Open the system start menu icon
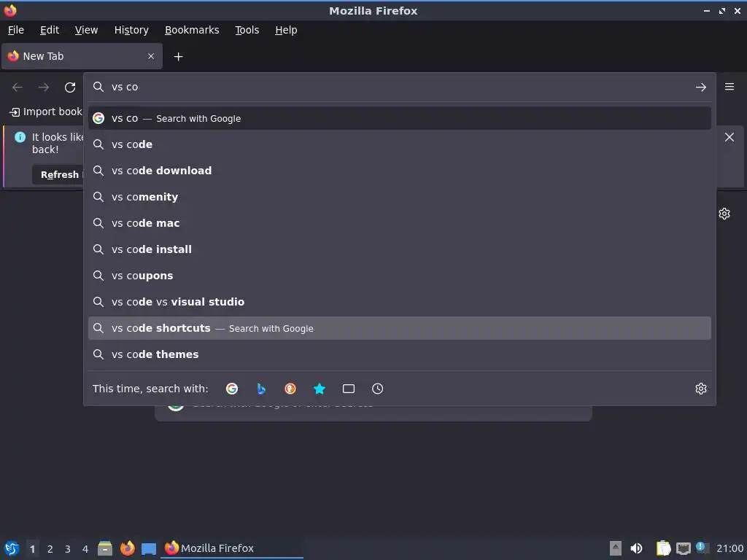Viewport: 747px width, 560px height. click(x=12, y=548)
